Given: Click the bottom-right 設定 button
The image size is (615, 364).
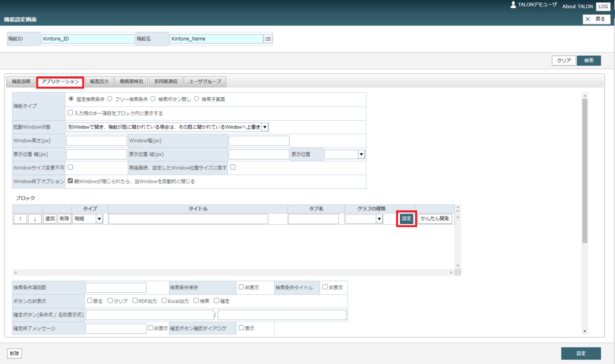Looking at the screenshot, I should (x=581, y=353).
